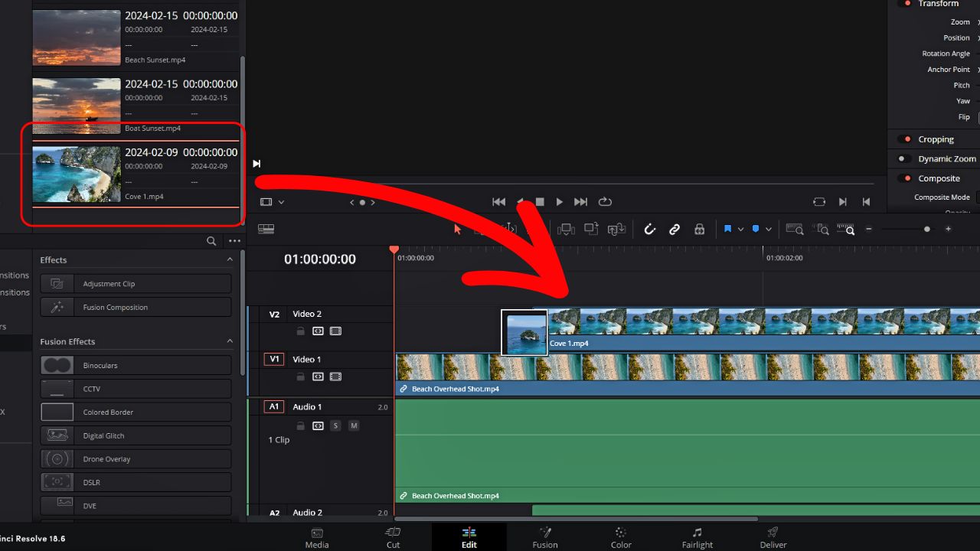Click the position lock icon in the toolbar

coord(699,229)
